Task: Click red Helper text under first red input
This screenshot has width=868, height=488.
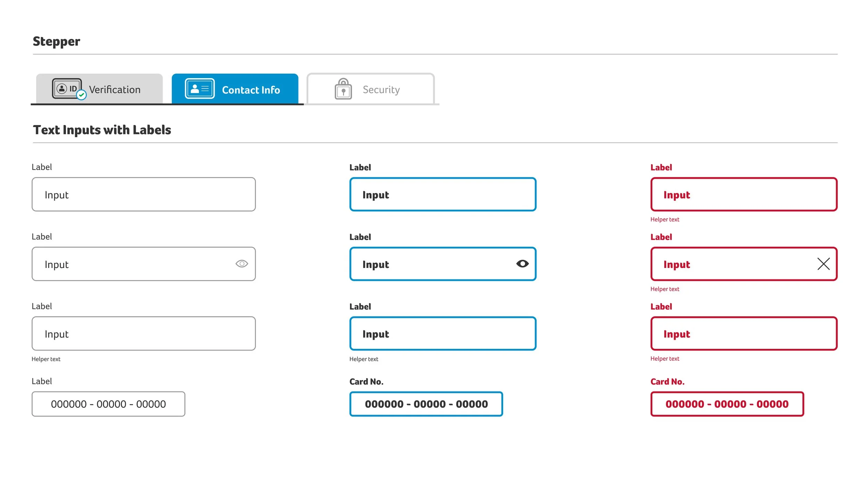Action: point(665,220)
